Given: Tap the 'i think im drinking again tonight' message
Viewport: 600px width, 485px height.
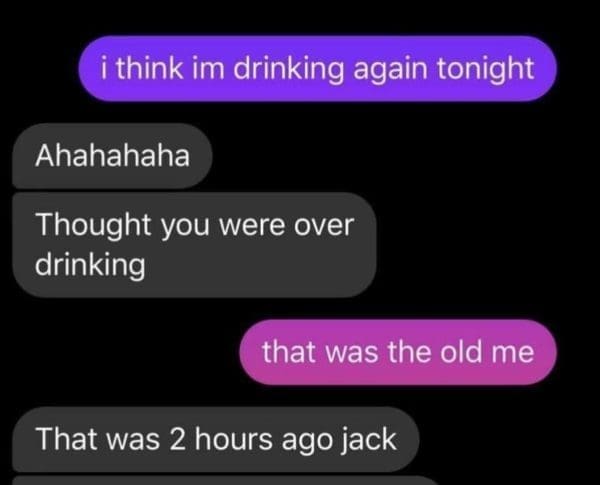Looking at the screenshot, I should click(317, 69).
